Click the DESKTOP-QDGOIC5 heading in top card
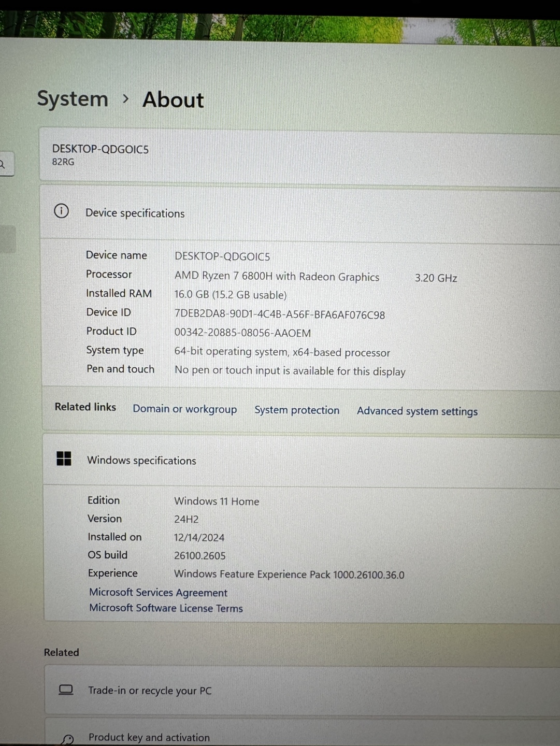This screenshot has height=746, width=560. click(100, 149)
